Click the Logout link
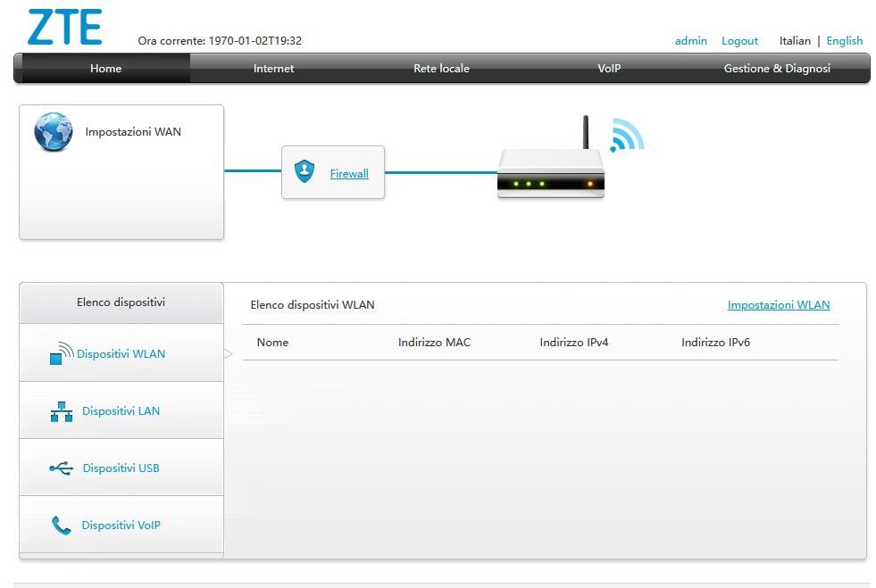 pos(739,41)
